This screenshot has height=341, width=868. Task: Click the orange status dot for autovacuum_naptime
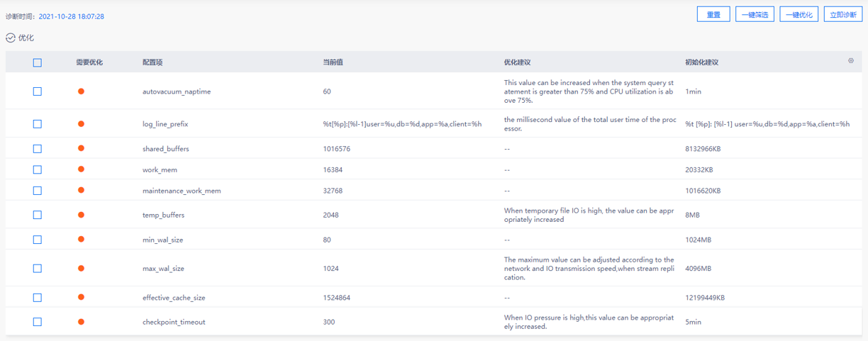pos(81,91)
